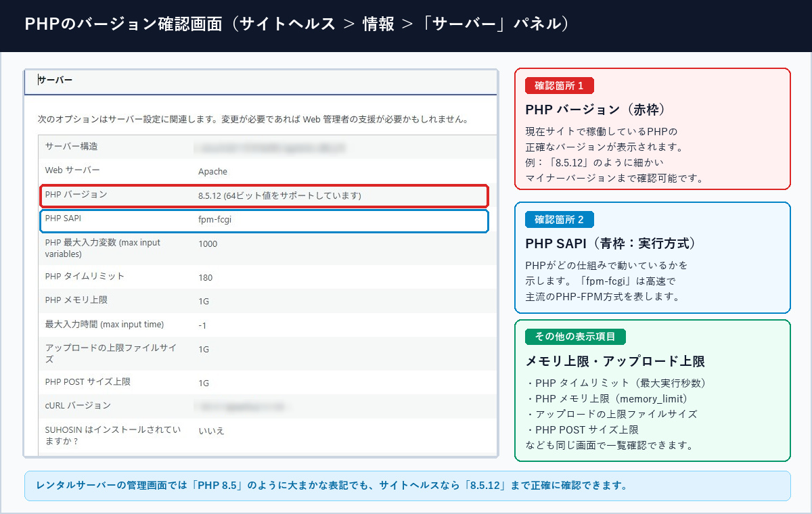Click the その他の表示項目 green badge
812x514 pixels.
pyautogui.click(x=576, y=337)
